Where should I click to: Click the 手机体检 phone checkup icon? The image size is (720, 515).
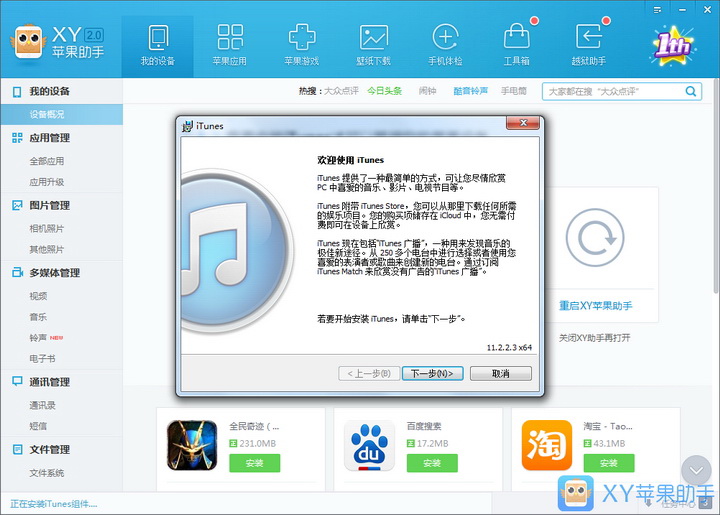[445, 38]
